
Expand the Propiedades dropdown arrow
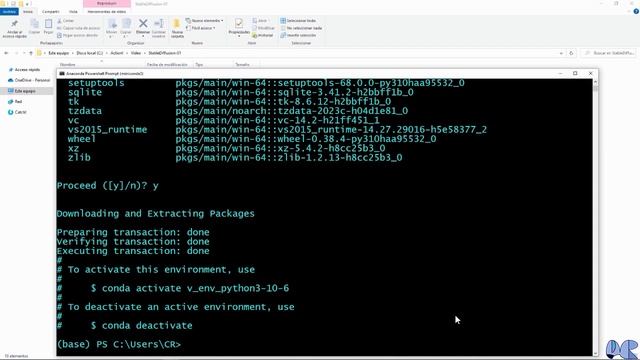(x=239, y=36)
